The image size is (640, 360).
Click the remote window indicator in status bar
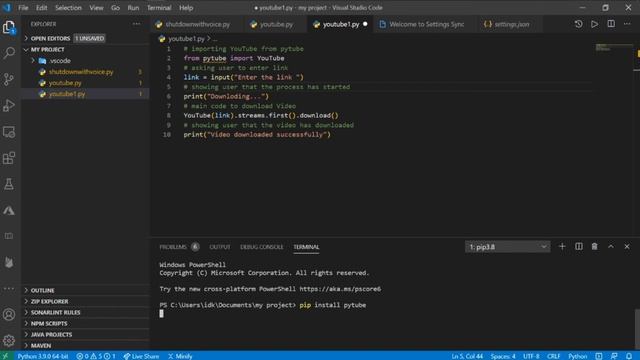6,356
